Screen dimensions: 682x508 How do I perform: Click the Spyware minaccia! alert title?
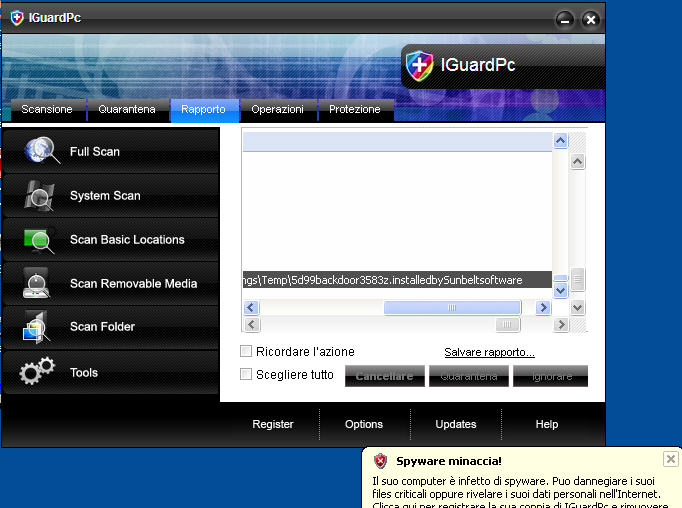[x=449, y=461]
